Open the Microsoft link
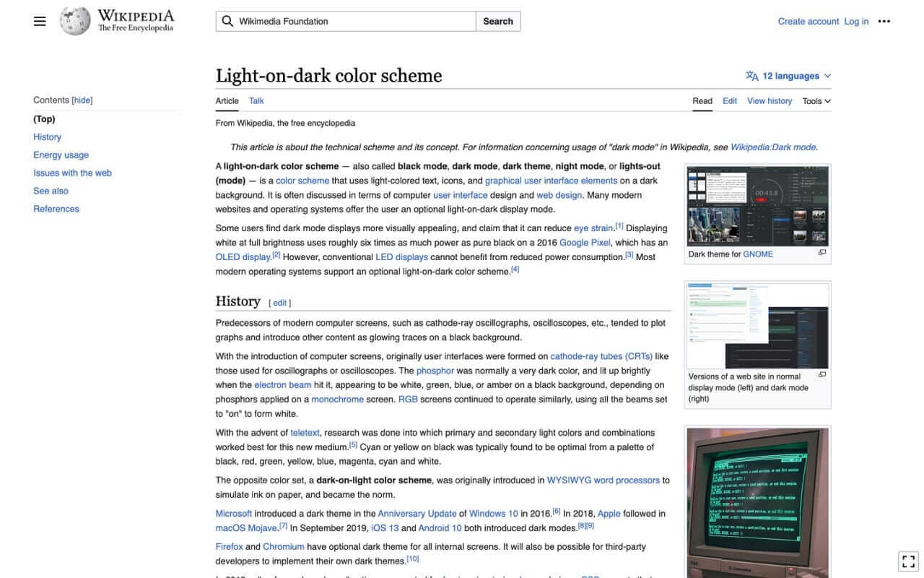 234,514
